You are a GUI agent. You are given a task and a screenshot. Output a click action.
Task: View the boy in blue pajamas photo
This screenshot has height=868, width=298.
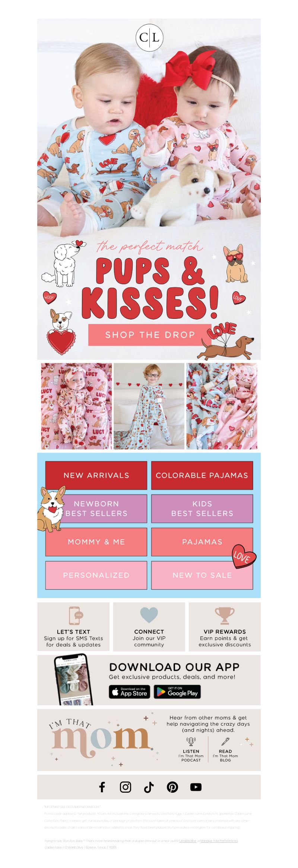coord(149,406)
